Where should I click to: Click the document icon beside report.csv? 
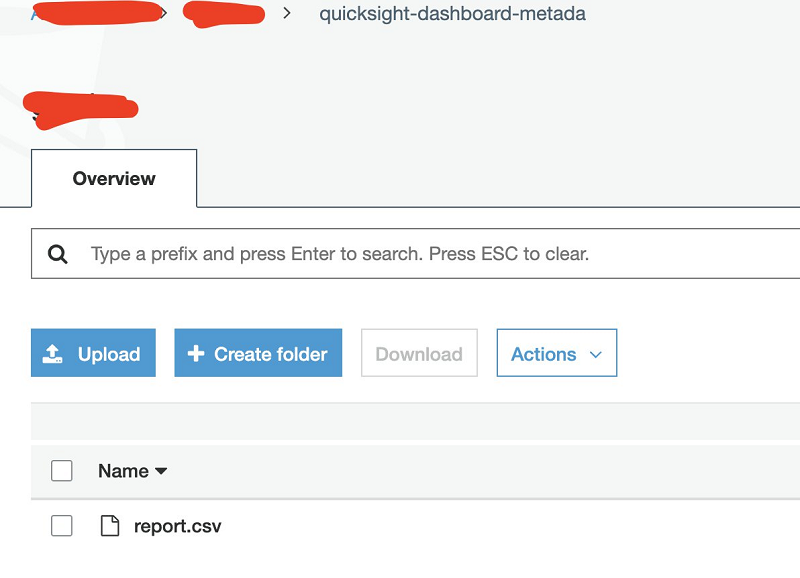tap(110, 525)
